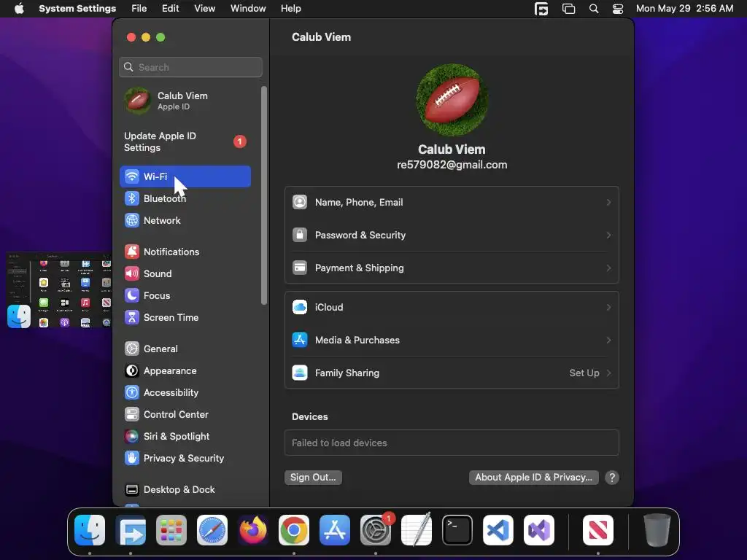Open Privacy & Security hand icon
This screenshot has width=747, height=560.
point(132,458)
